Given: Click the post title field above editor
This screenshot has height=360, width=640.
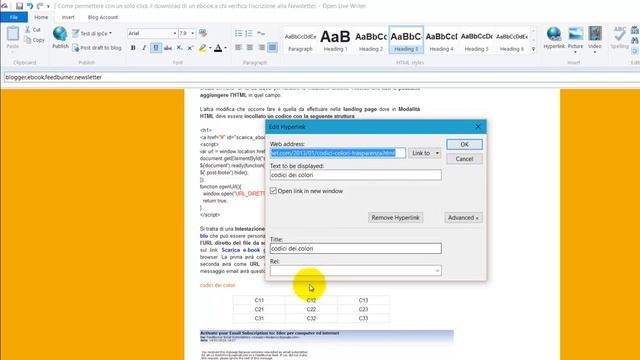Looking at the screenshot, I should click(x=322, y=77).
